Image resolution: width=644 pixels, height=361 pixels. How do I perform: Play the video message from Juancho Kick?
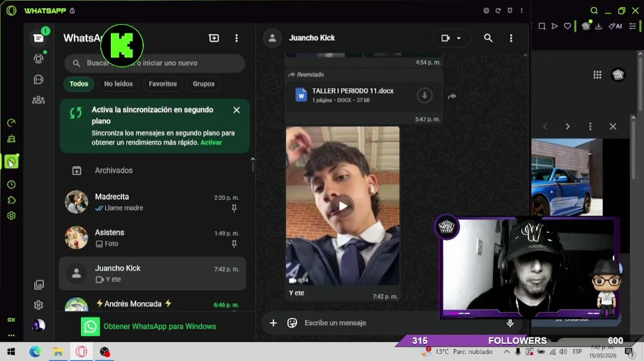pyautogui.click(x=343, y=206)
